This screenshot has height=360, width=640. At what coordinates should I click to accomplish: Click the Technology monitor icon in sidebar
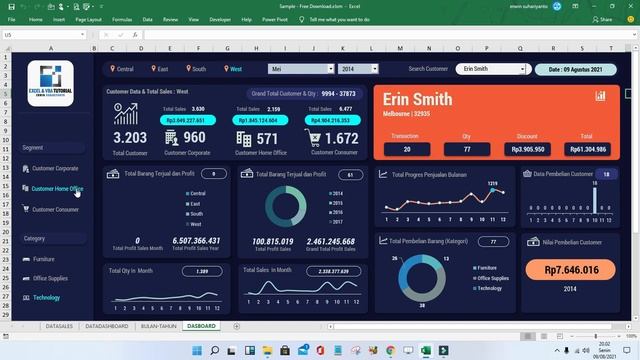coord(26,298)
